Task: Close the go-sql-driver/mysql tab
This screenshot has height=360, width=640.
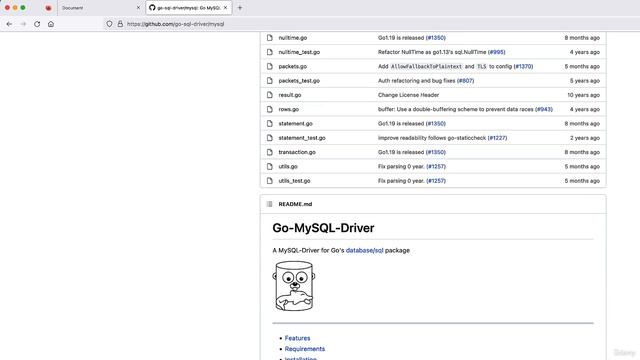Action: [x=225, y=8]
